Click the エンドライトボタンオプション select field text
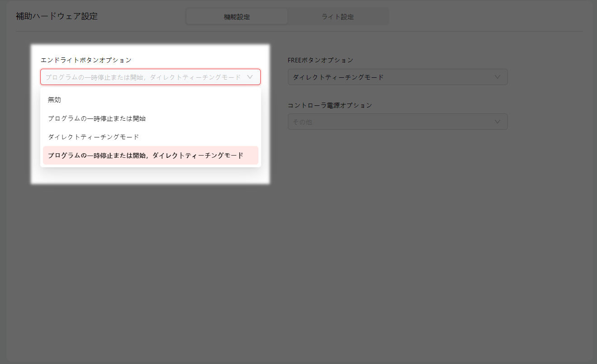Image resolution: width=597 pixels, height=364 pixels. coord(143,77)
